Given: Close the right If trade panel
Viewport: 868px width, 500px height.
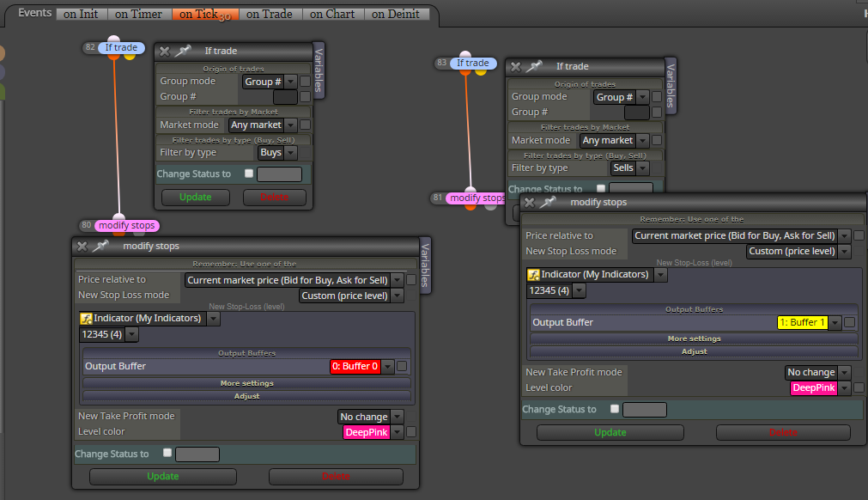Looking at the screenshot, I should (516, 67).
